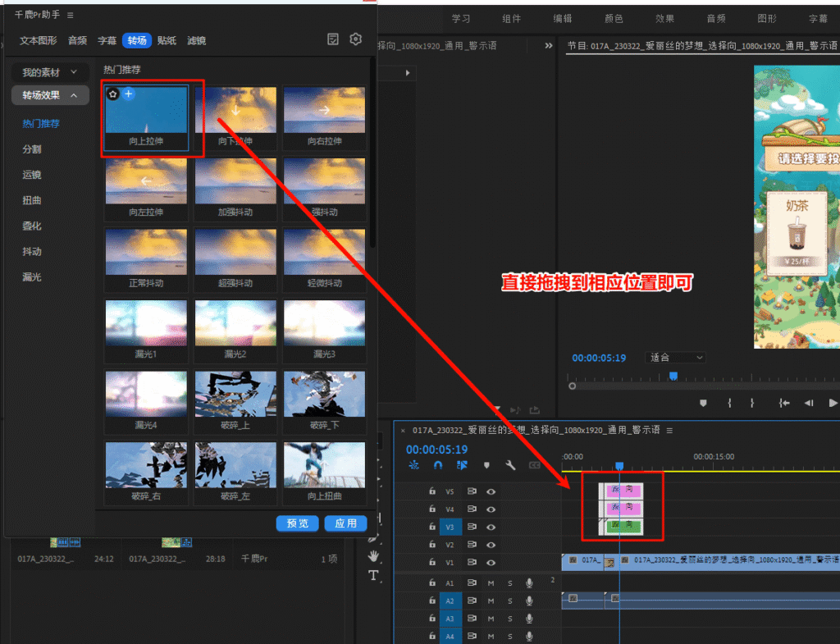The image size is (840, 644).
Task: Open the task list icon beside settings
Action: [333, 39]
